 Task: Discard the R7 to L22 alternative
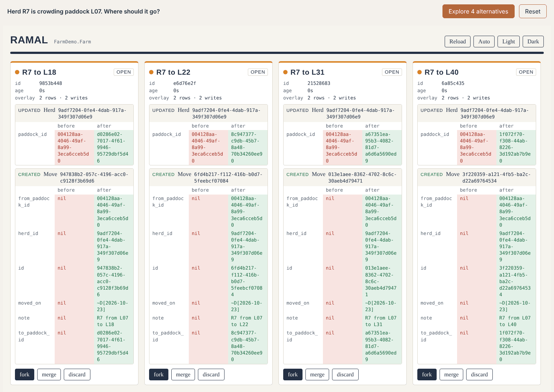pyautogui.click(x=211, y=375)
